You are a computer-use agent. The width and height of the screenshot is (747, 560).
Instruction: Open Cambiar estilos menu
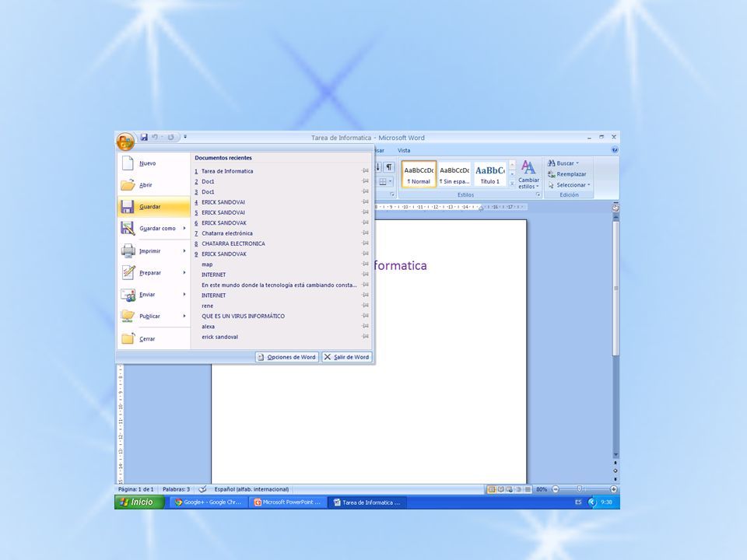pos(528,175)
